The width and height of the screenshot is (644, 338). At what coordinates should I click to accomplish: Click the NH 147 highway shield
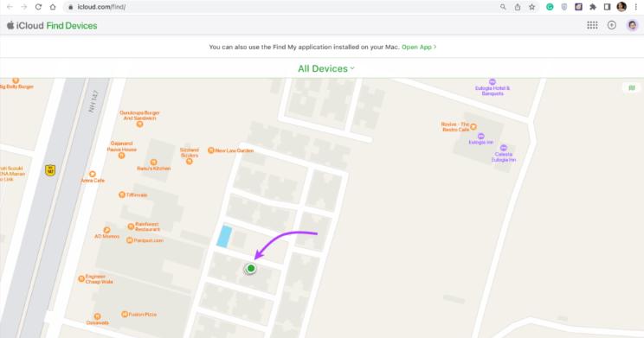(x=50, y=169)
